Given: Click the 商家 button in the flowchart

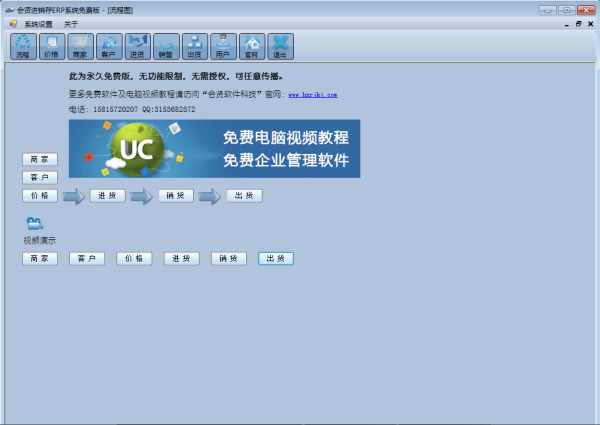Looking at the screenshot, I should [40, 160].
